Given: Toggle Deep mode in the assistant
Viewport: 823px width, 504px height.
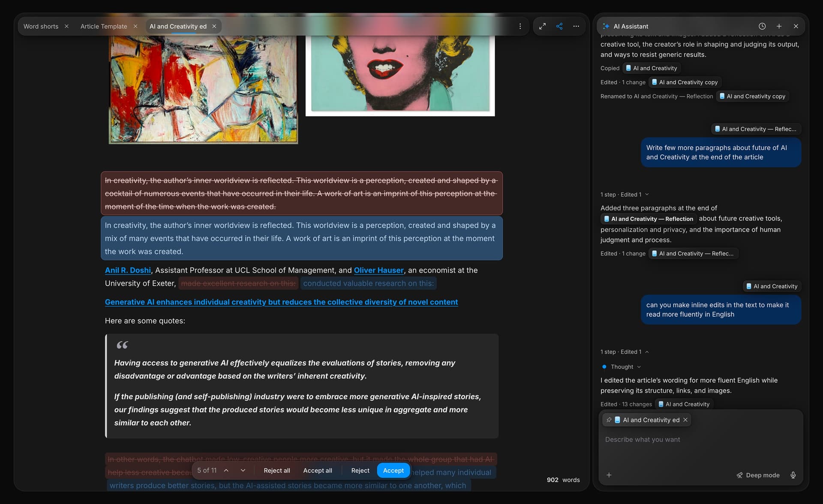Looking at the screenshot, I should click(758, 475).
